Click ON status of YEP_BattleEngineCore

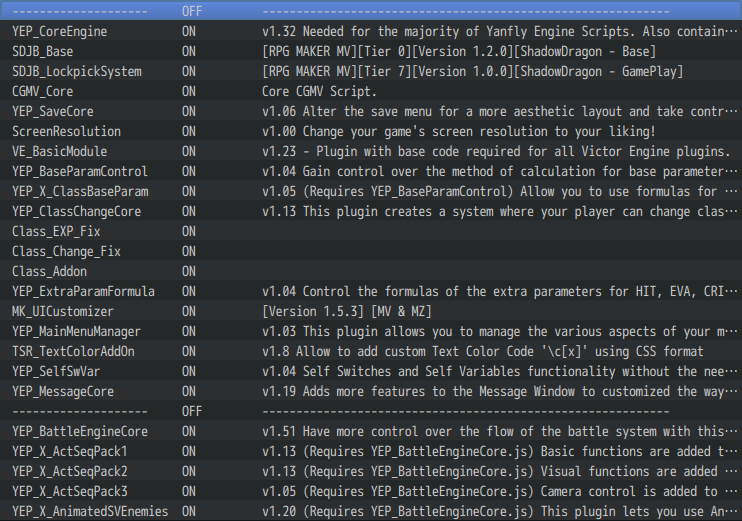click(x=189, y=431)
